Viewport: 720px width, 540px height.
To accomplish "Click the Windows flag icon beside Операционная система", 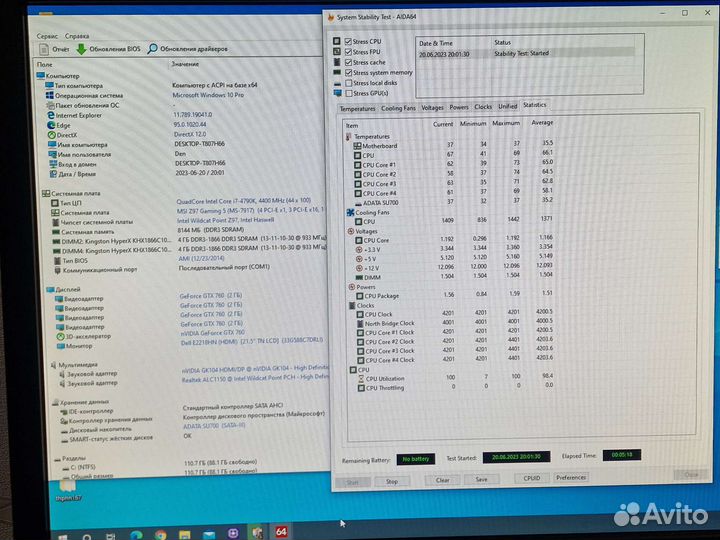I will 50,96.
